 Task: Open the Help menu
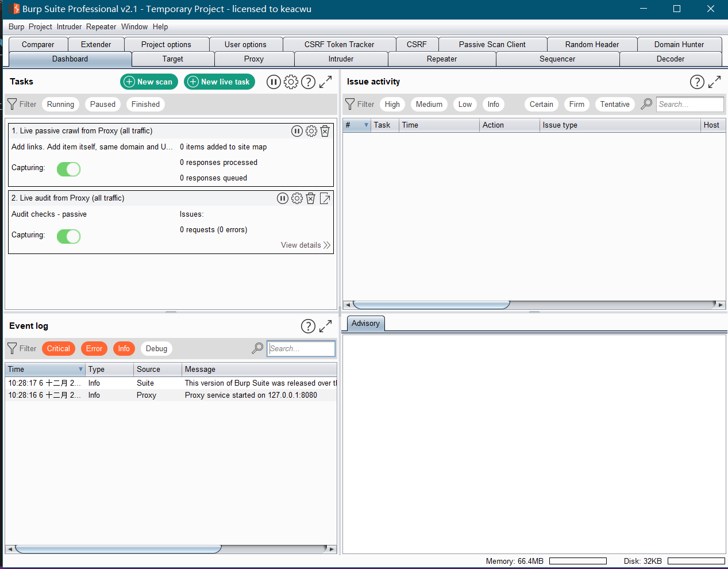(x=160, y=26)
